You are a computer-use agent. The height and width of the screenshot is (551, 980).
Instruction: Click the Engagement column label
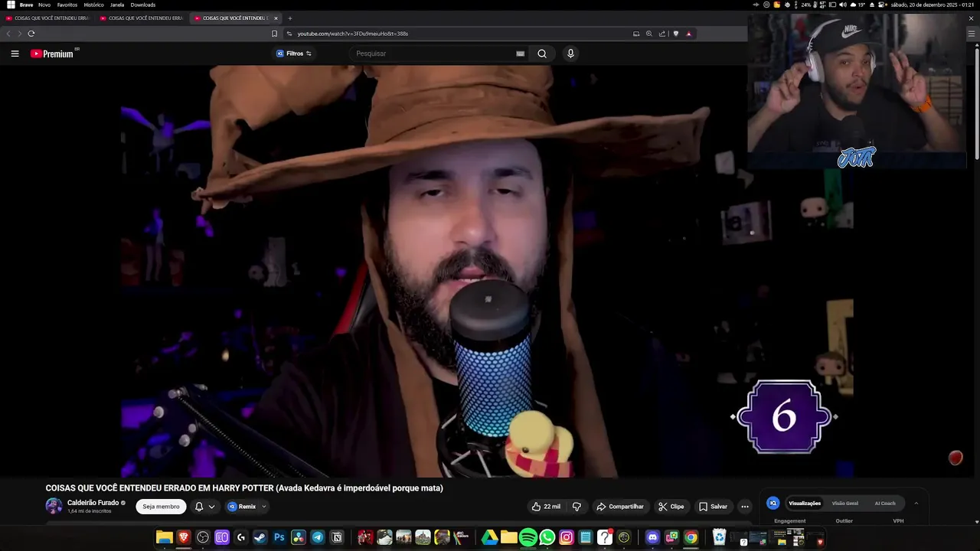789,521
